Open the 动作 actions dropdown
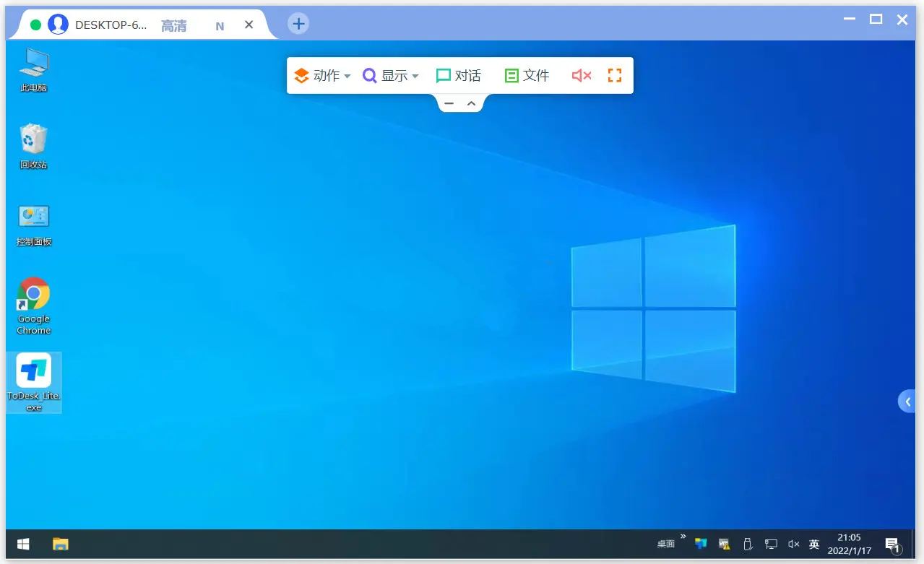The width and height of the screenshot is (924, 564). 322,74
